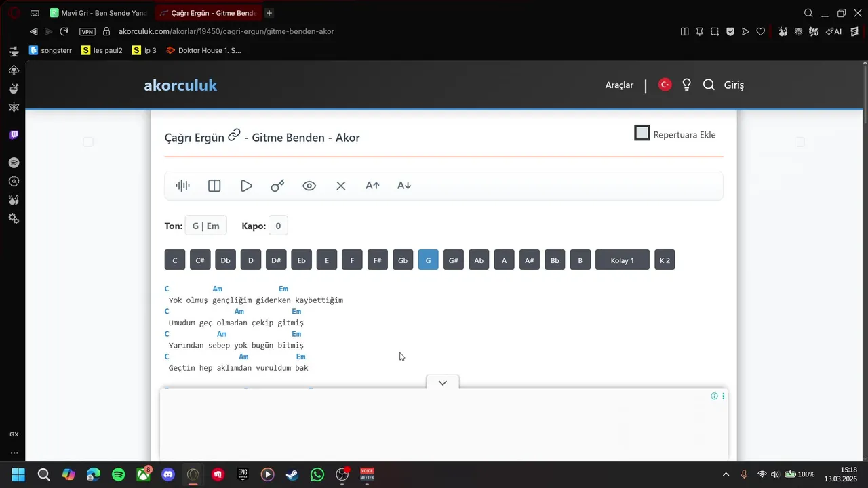Viewport: 868px width, 488px height.
Task: Click the audio waveform tool icon
Action: click(182, 186)
